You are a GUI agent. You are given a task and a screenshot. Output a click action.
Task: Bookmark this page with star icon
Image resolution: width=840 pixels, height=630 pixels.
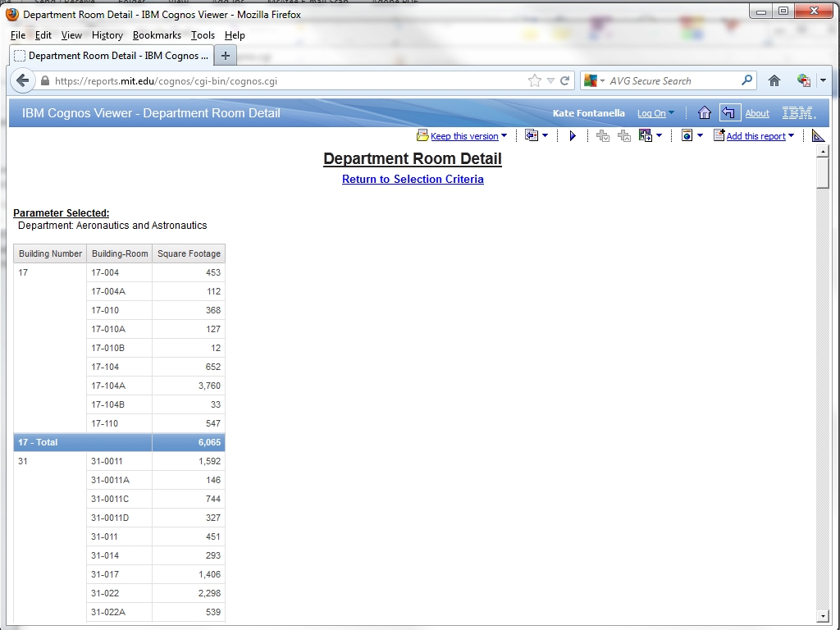535,80
